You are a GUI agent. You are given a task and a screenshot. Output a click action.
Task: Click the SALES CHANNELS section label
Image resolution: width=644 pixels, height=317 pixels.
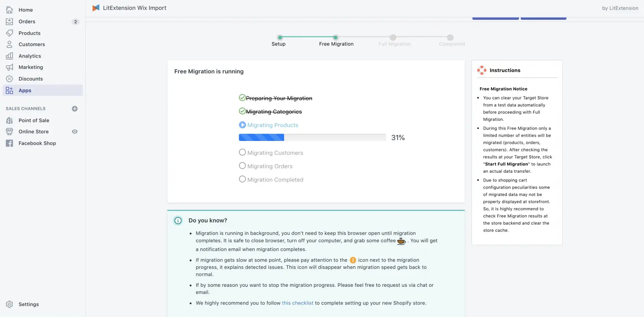pos(26,109)
